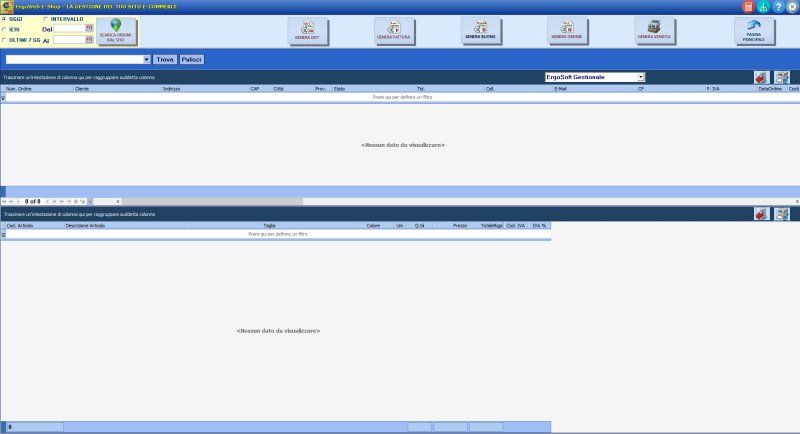Sort by Taglia column header
Image resolution: width=800 pixels, height=434 pixels.
click(269, 225)
